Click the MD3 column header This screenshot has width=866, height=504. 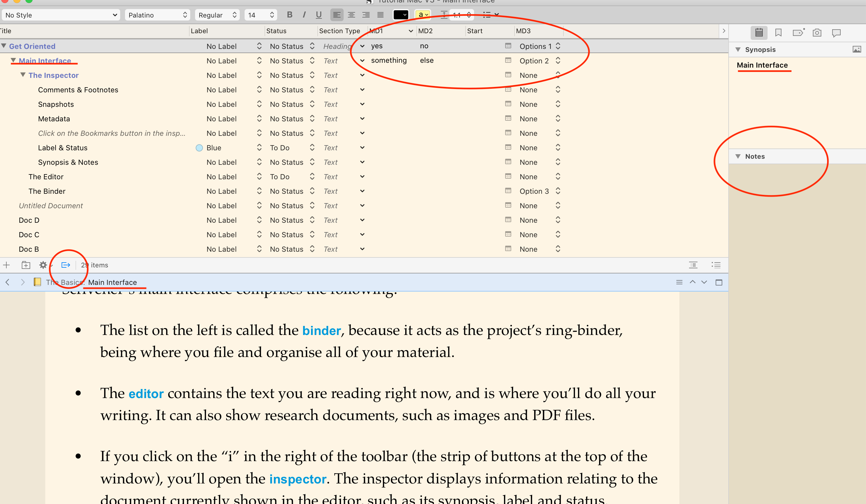[x=538, y=31]
